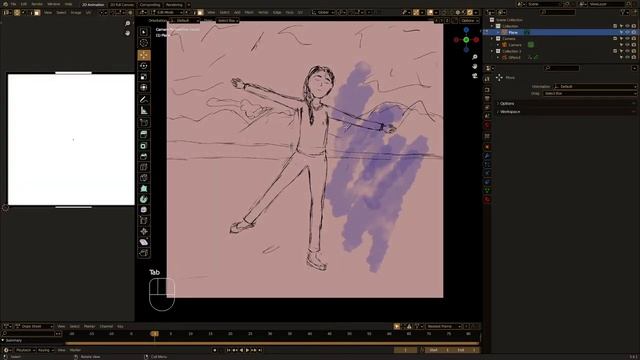Image resolution: width=640 pixels, height=360 pixels.
Task: Switch to the Compositing workspace tab
Action: click(x=150, y=4)
